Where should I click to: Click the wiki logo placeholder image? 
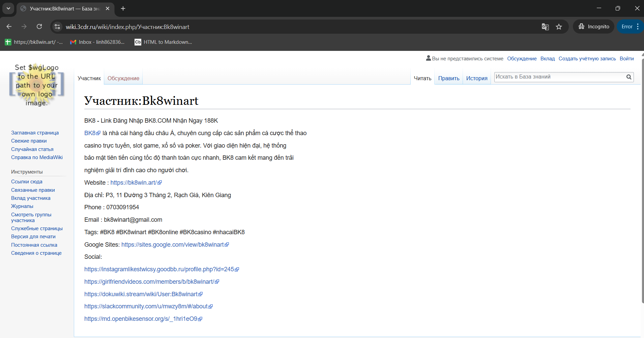click(37, 85)
